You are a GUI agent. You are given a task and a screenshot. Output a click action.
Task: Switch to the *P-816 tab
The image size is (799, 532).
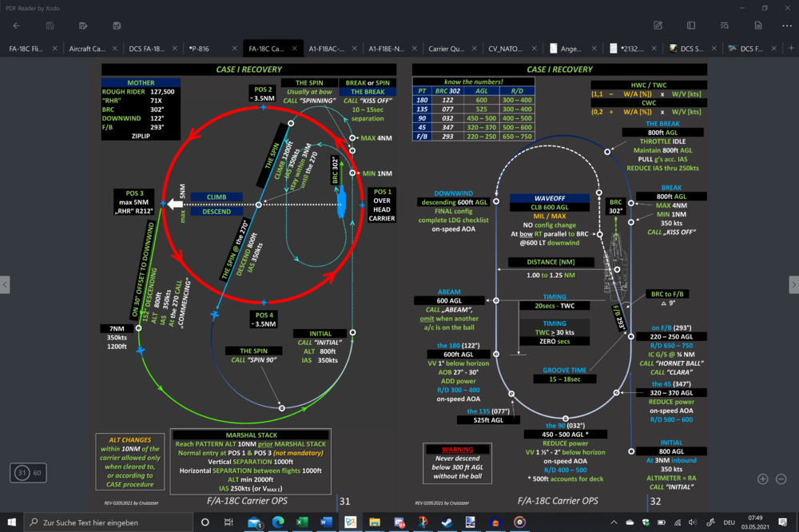[199, 49]
